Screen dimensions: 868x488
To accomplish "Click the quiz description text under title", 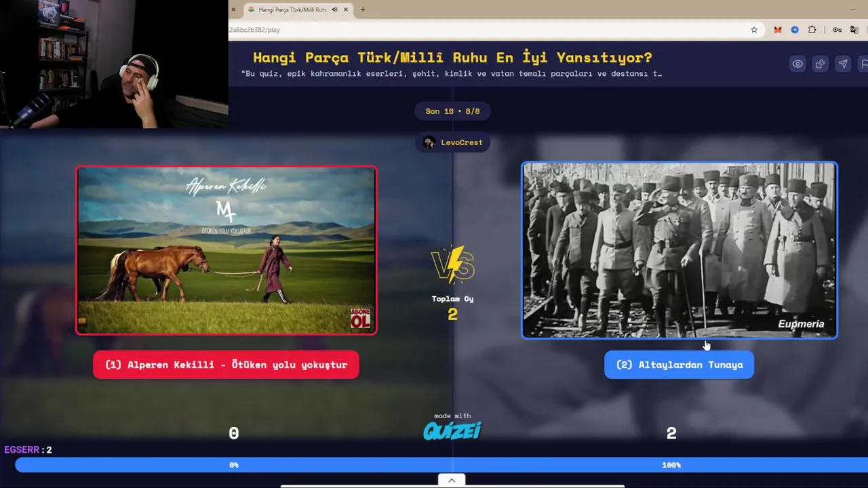I will (452, 74).
